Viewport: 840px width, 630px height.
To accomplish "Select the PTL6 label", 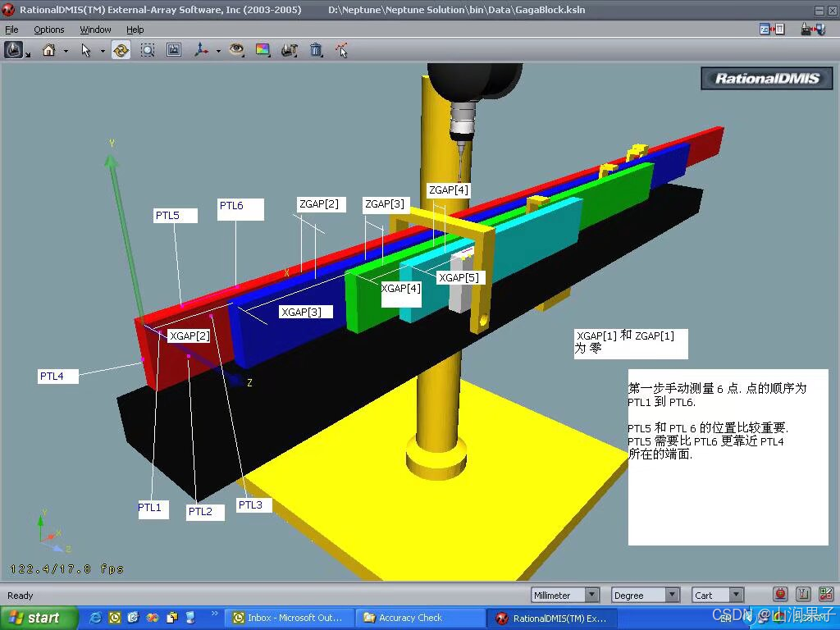I will pos(240,209).
